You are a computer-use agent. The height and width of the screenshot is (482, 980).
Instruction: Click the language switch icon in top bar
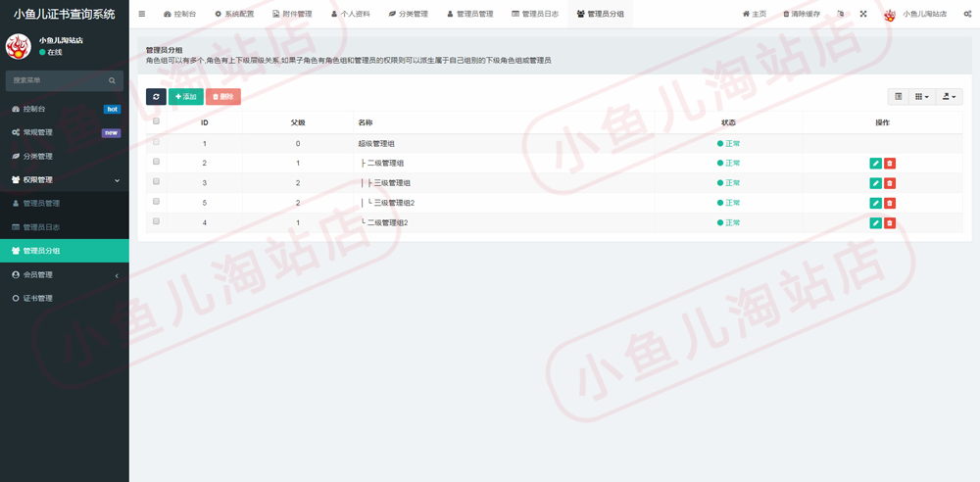(841, 14)
